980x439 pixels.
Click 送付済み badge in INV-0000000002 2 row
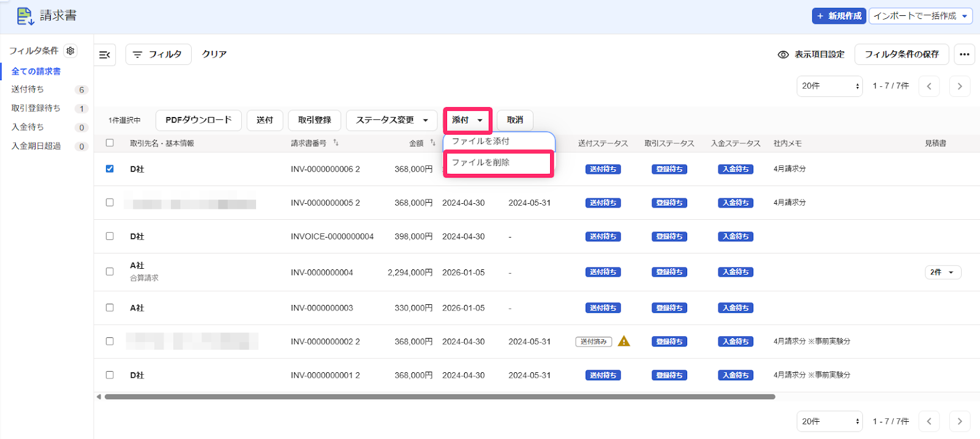click(594, 342)
